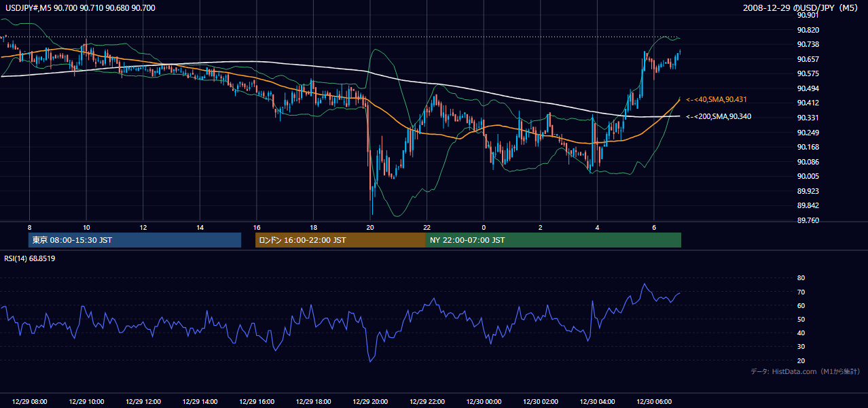The image size is (868, 408).
Task: Select the NY 22:00-07:00 JST session bar
Action: pos(554,240)
